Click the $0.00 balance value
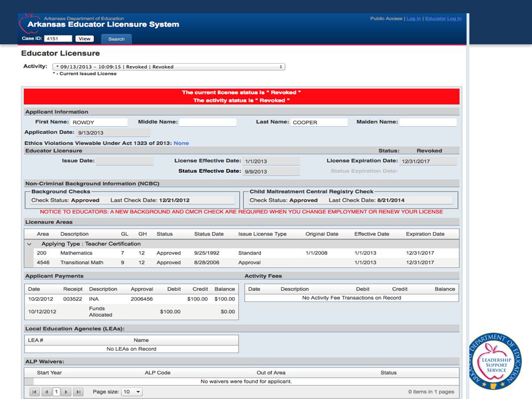The width and height of the screenshot is (532, 399). (x=228, y=311)
